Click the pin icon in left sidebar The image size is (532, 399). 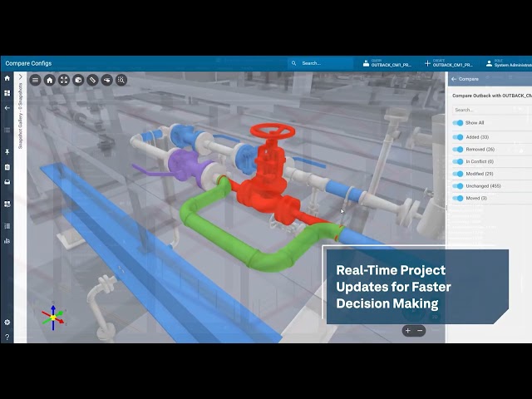coord(7,152)
